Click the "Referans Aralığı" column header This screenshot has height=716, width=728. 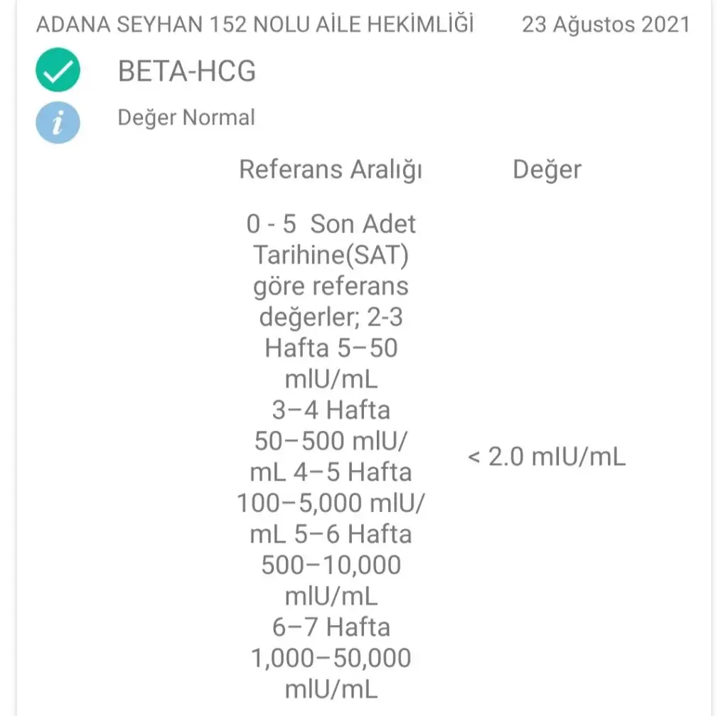[331, 170]
